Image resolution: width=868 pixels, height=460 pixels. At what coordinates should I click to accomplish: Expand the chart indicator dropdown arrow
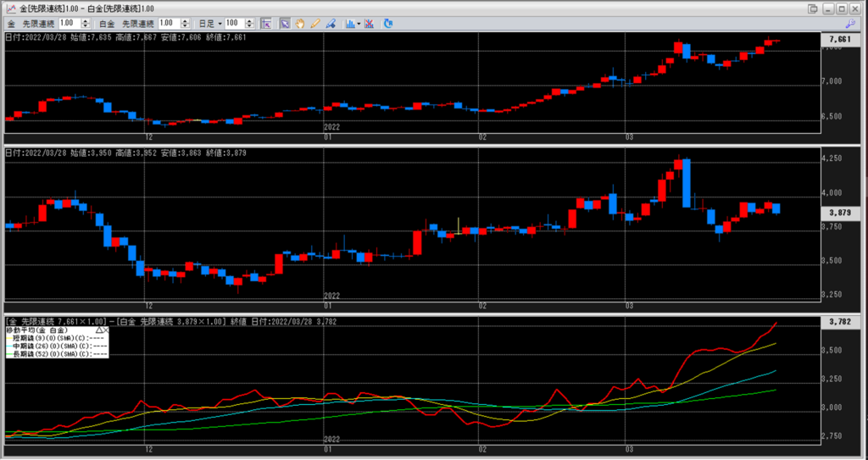(359, 24)
